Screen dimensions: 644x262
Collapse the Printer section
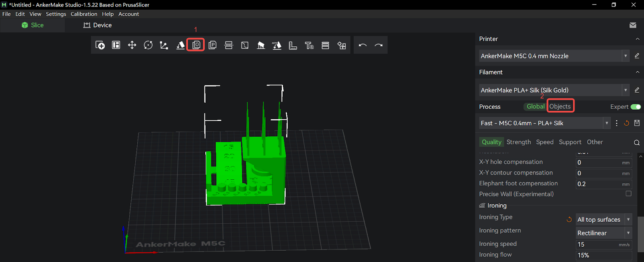(637, 39)
